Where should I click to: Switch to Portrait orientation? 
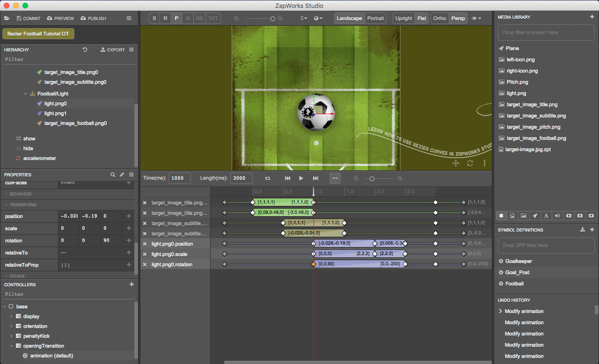pyautogui.click(x=375, y=18)
